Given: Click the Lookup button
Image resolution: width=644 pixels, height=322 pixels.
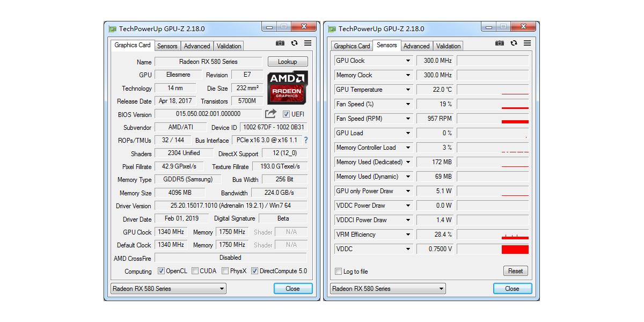Looking at the screenshot, I should [x=288, y=62].
